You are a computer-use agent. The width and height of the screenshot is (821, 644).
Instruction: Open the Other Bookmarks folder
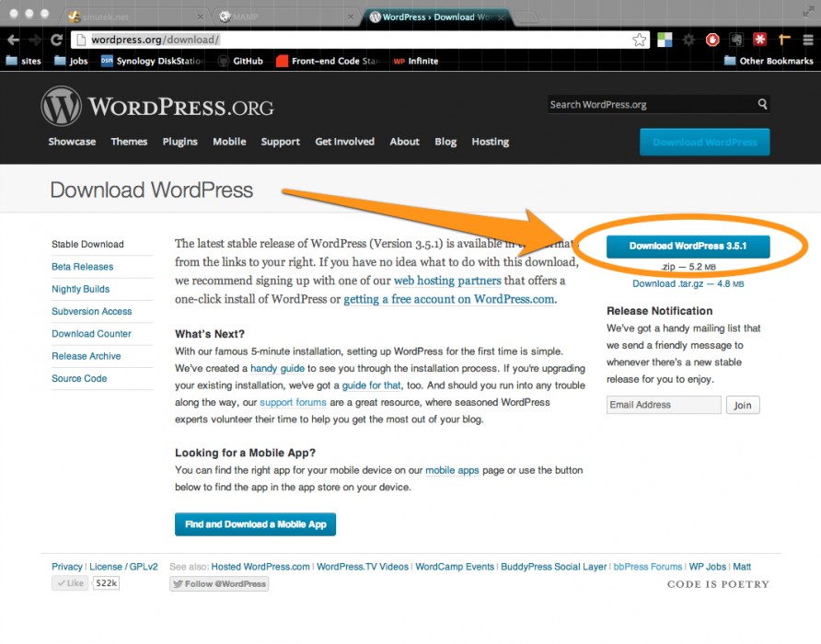tap(769, 62)
